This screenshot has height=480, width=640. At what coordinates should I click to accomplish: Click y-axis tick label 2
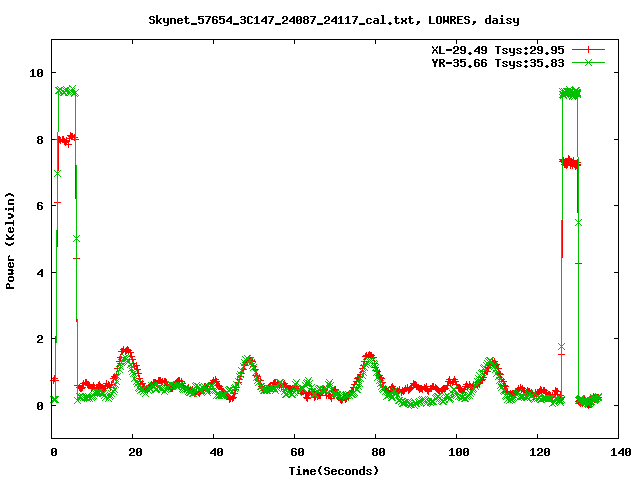40,339
